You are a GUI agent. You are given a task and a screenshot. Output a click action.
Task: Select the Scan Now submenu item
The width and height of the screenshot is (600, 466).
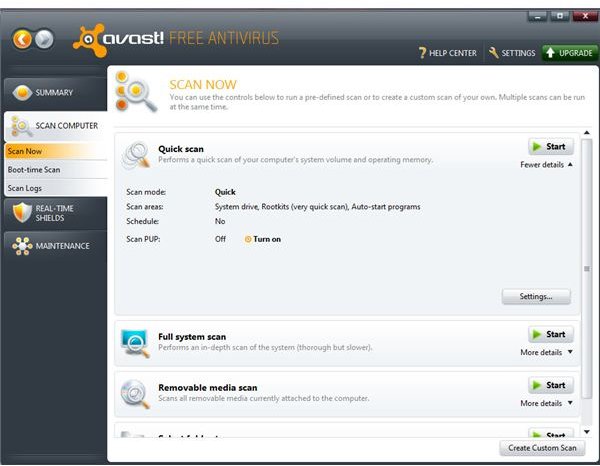pos(56,151)
